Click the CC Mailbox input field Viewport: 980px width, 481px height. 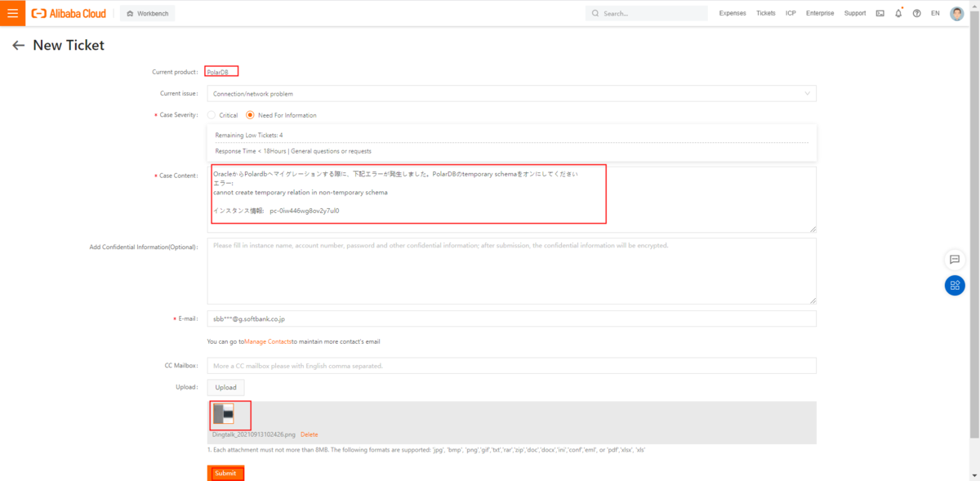[x=511, y=365]
